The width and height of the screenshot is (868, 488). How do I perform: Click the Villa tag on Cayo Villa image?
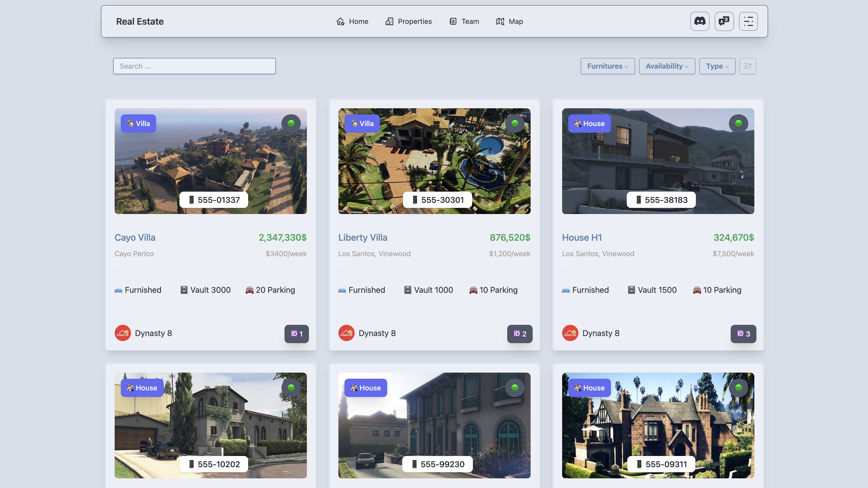click(138, 124)
